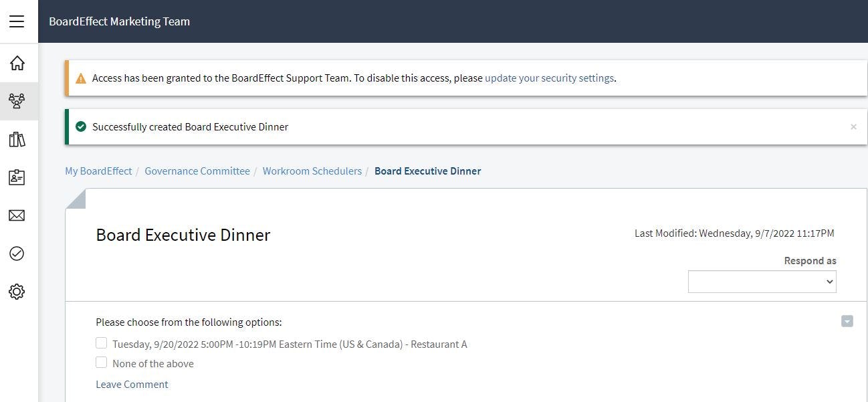Click the BoardEffect Marketing Team header title
Viewport: 868px width, 402px height.
click(x=119, y=21)
